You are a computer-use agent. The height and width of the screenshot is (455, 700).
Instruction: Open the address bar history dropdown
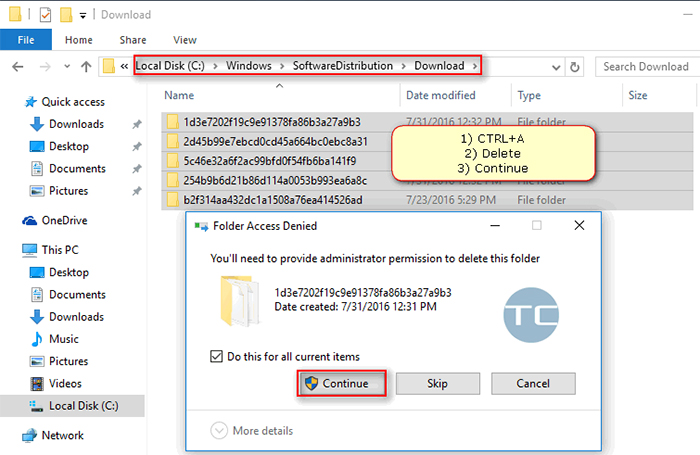[x=556, y=67]
